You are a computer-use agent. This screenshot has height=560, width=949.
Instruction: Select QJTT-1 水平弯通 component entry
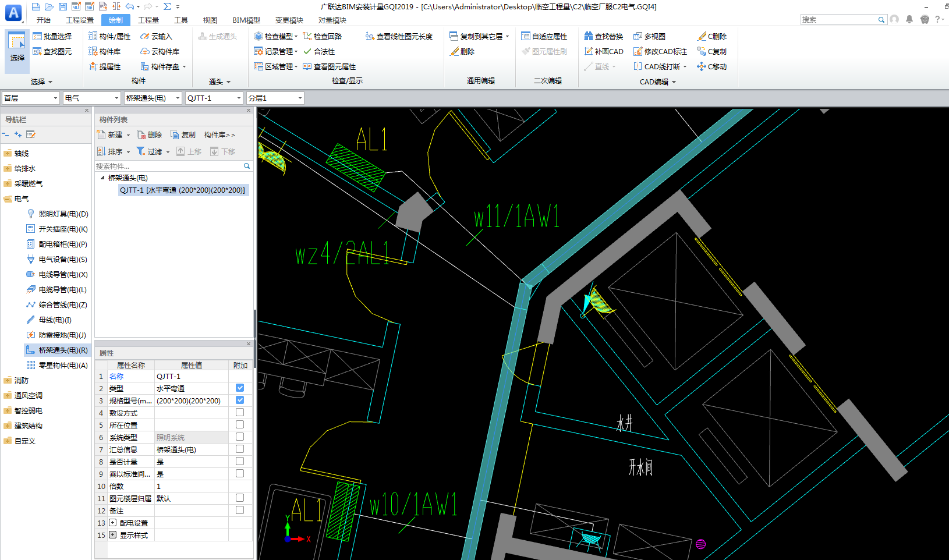(x=183, y=190)
